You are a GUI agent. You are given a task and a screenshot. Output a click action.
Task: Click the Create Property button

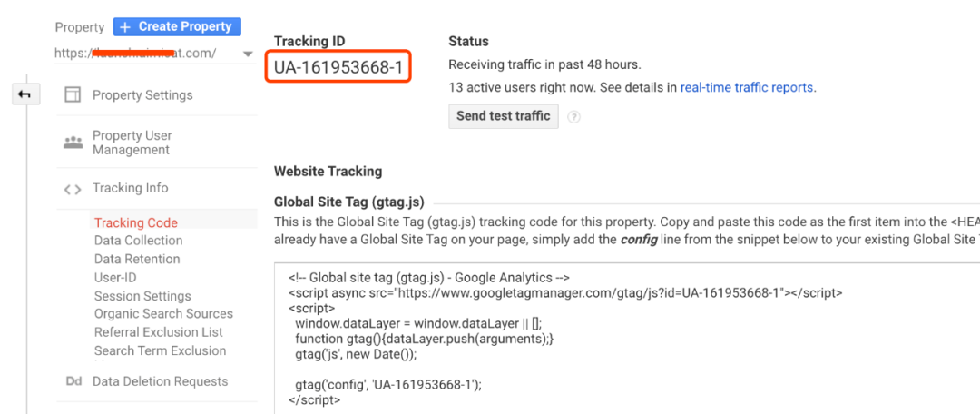coord(177,27)
